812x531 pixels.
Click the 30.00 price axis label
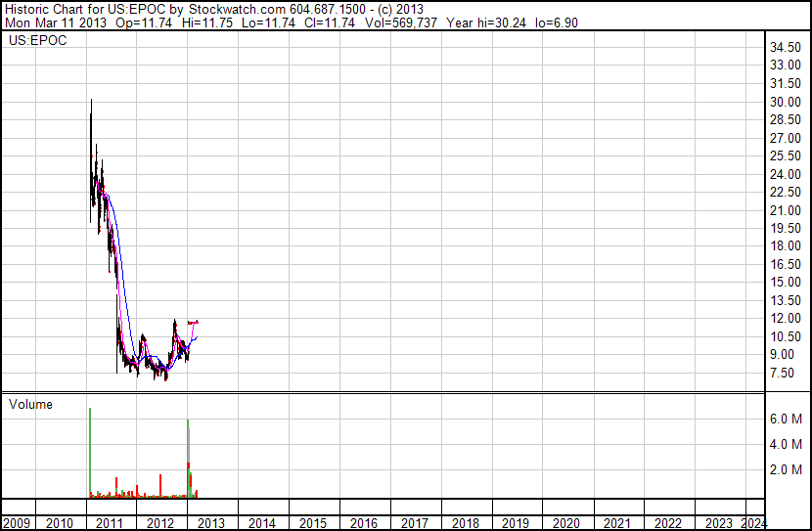(785, 102)
